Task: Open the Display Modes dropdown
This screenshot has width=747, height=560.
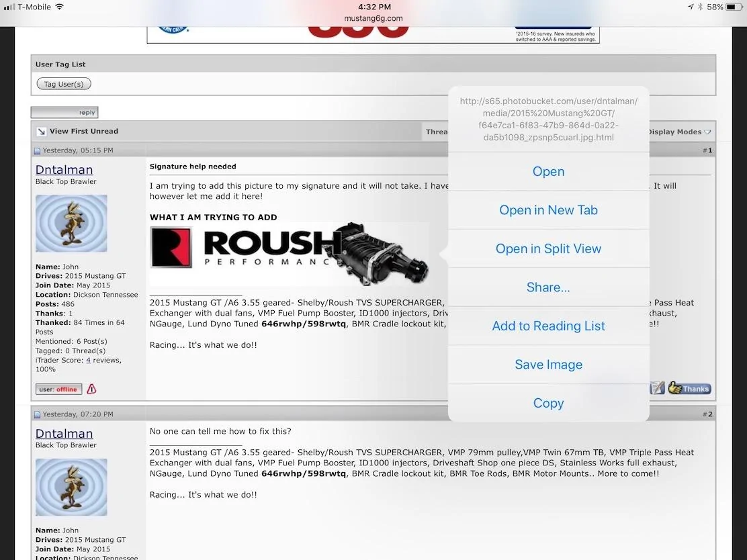Action: click(678, 132)
